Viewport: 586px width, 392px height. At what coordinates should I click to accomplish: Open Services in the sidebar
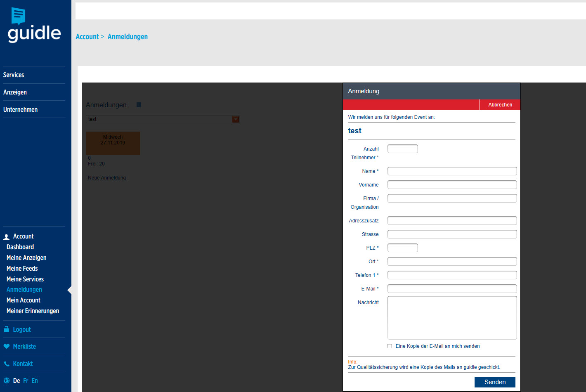coord(14,75)
